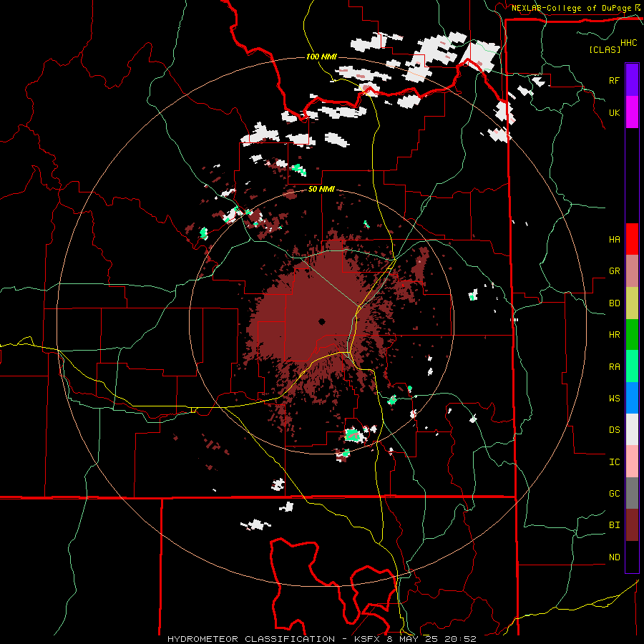Click the BD legend label
Viewport: 644px width, 644px height.
click(x=614, y=303)
